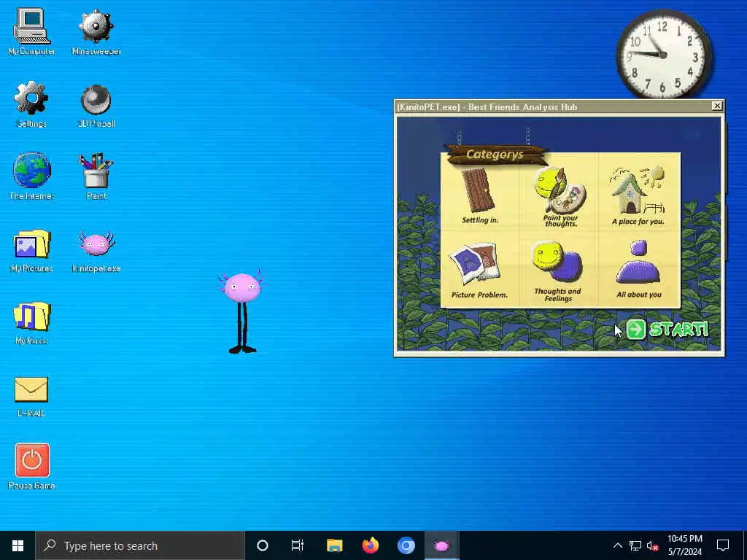The width and height of the screenshot is (747, 560).
Task: Open the blue circle browser taskbar icon
Action: (406, 545)
